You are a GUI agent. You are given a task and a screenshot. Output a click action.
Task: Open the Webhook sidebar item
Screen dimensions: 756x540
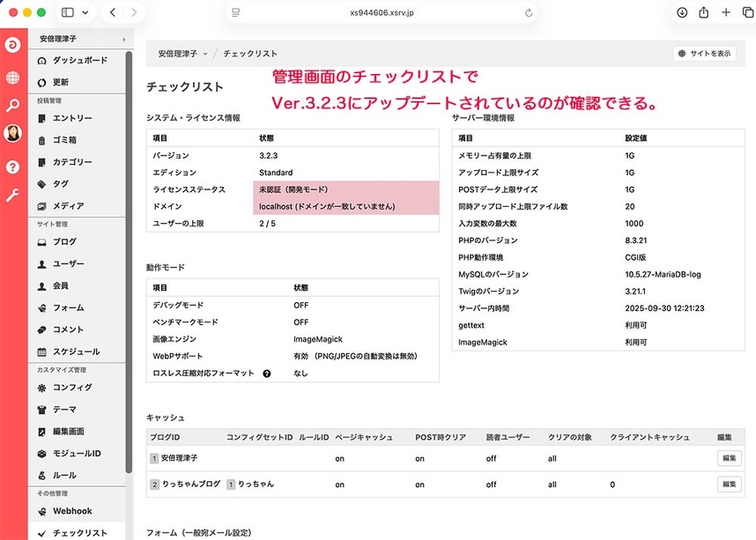point(71,511)
